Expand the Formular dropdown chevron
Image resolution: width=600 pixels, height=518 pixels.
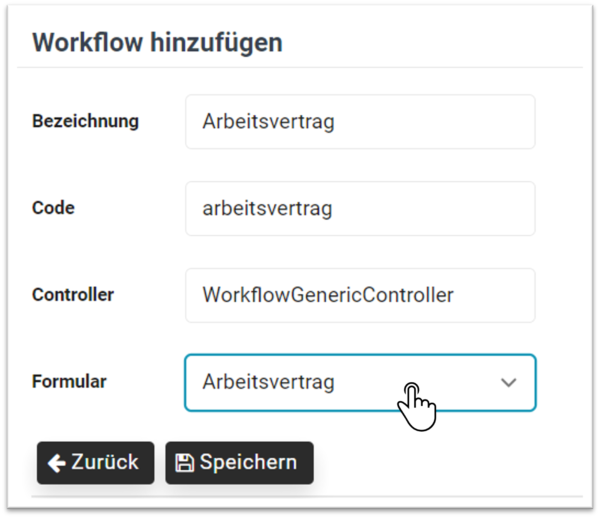click(509, 382)
